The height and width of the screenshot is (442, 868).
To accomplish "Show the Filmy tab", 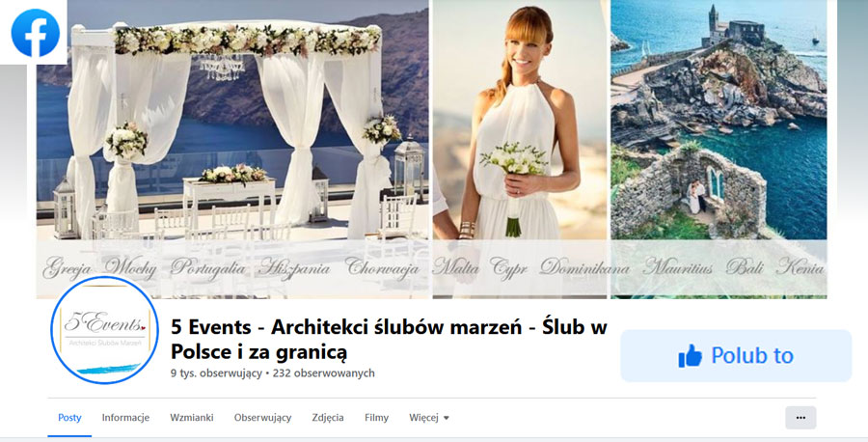I will [x=376, y=418].
